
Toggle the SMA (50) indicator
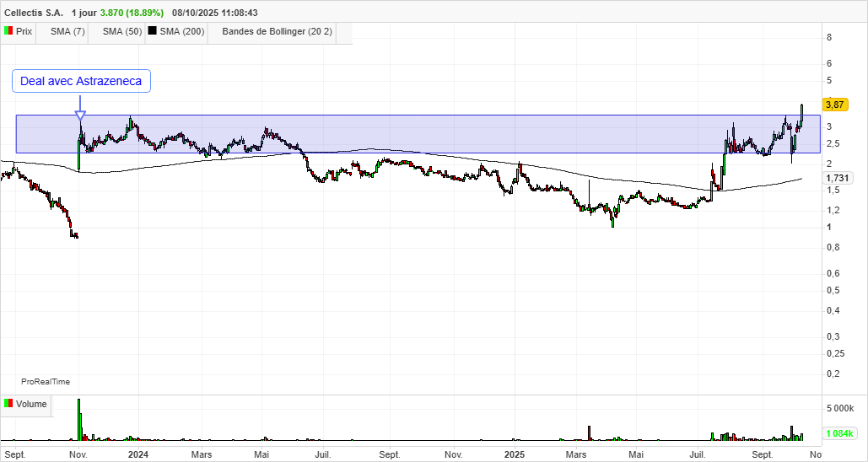tap(122, 31)
